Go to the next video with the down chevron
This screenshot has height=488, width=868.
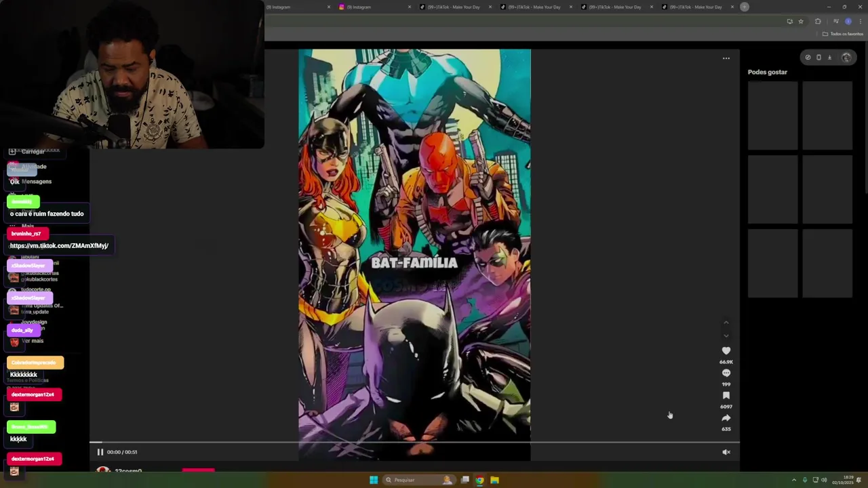726,335
